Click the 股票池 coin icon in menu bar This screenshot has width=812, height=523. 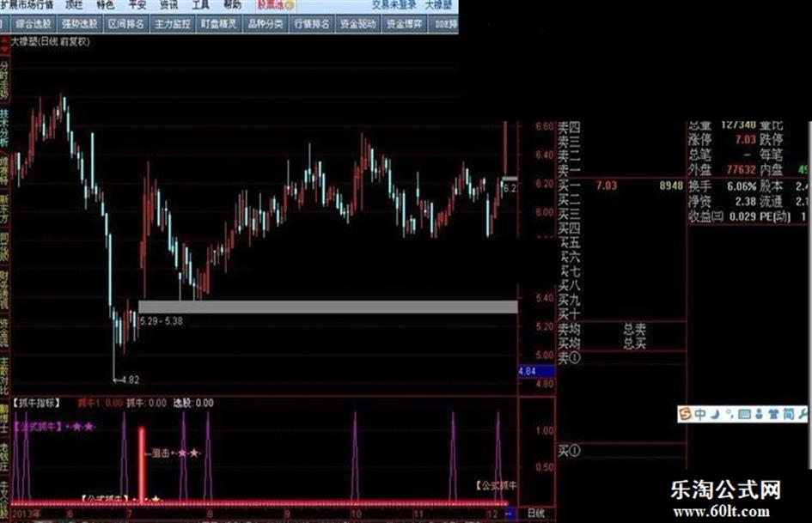(x=290, y=6)
